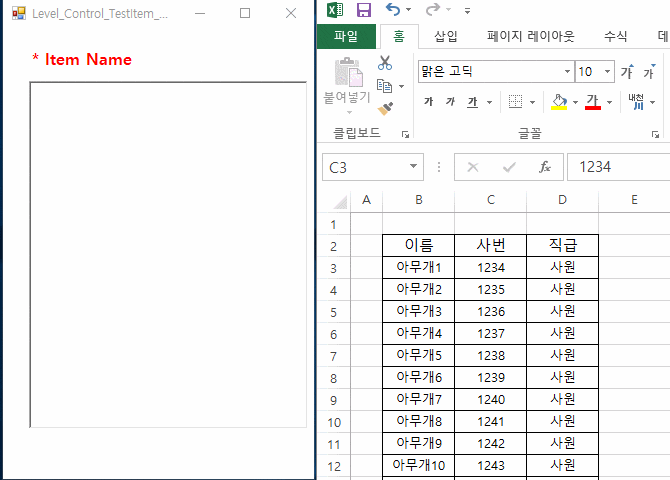Open the redo history dropdown arrow
This screenshot has height=480, width=670.
pos(448,9)
